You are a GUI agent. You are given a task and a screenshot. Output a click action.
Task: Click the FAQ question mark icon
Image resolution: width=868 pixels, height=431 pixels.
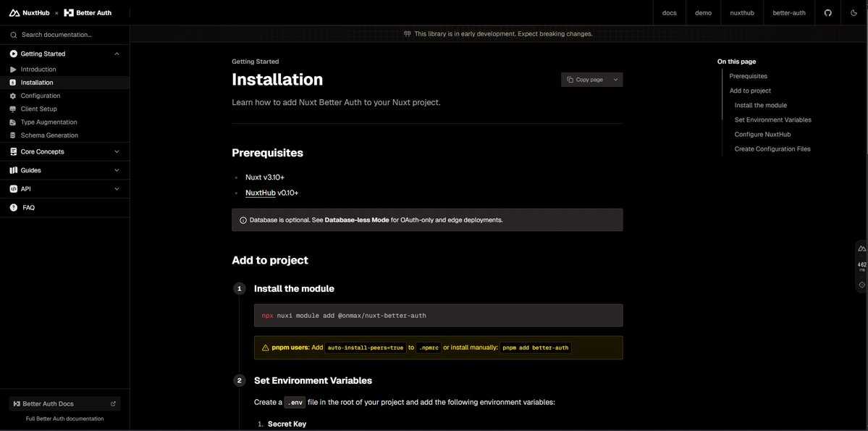click(13, 208)
